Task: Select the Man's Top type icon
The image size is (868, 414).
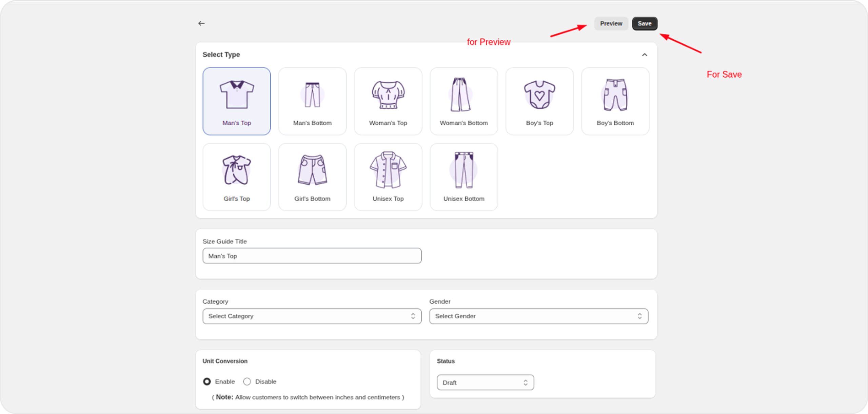Action: 237,95
